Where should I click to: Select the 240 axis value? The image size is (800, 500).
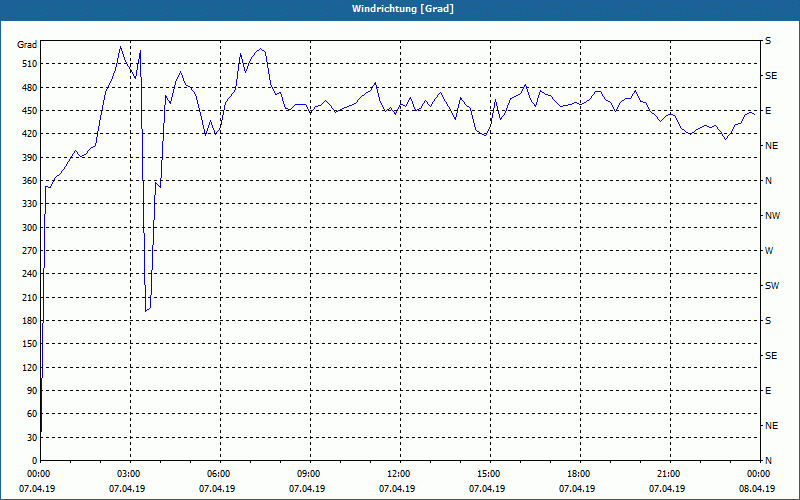pos(30,273)
